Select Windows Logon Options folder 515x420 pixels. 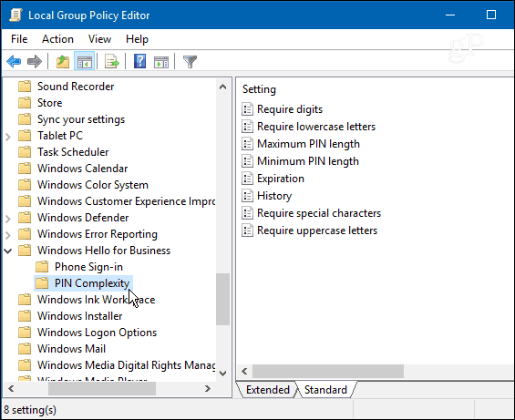coord(97,333)
